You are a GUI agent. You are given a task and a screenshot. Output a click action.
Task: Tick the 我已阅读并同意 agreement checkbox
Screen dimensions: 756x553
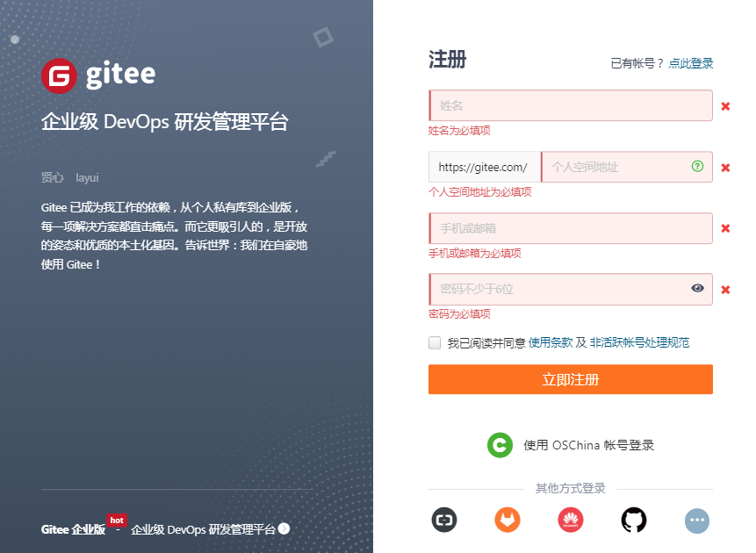[x=435, y=343]
